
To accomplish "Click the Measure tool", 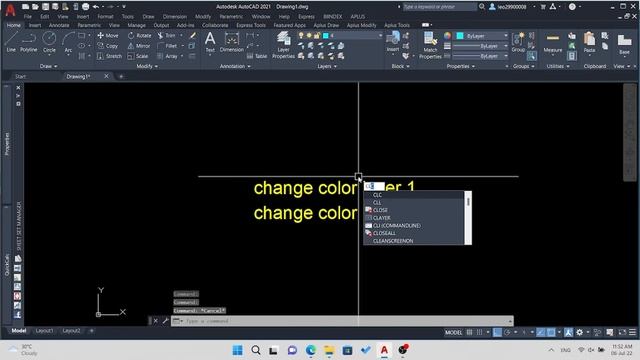I will pyautogui.click(x=553, y=42).
